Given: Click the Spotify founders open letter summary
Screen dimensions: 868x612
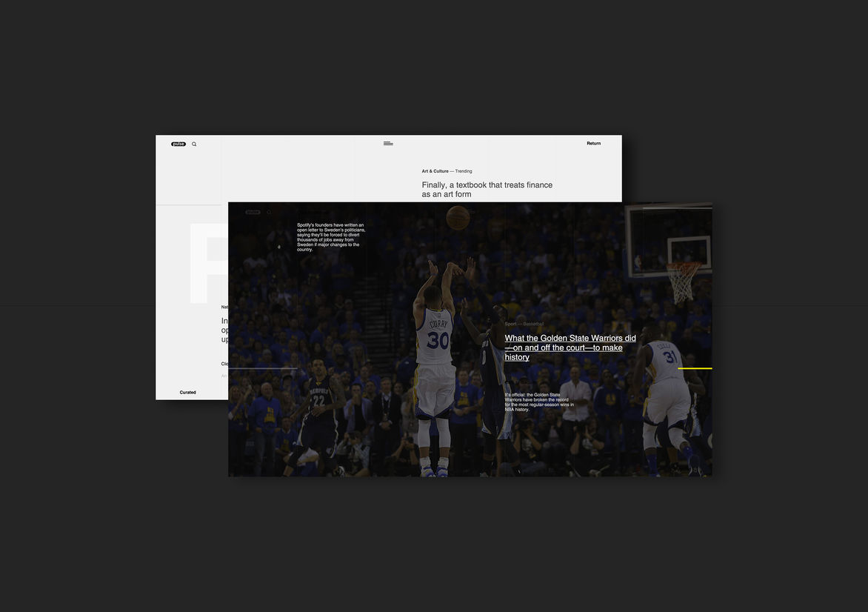Looking at the screenshot, I should tap(330, 237).
